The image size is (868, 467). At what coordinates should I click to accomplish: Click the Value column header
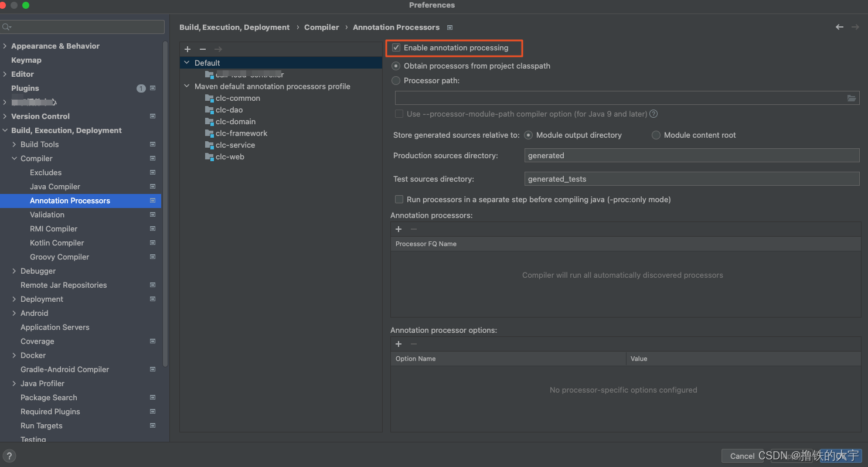743,359
